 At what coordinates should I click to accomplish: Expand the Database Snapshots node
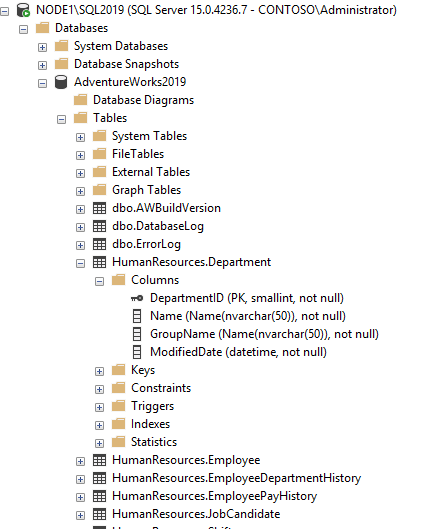click(42, 65)
